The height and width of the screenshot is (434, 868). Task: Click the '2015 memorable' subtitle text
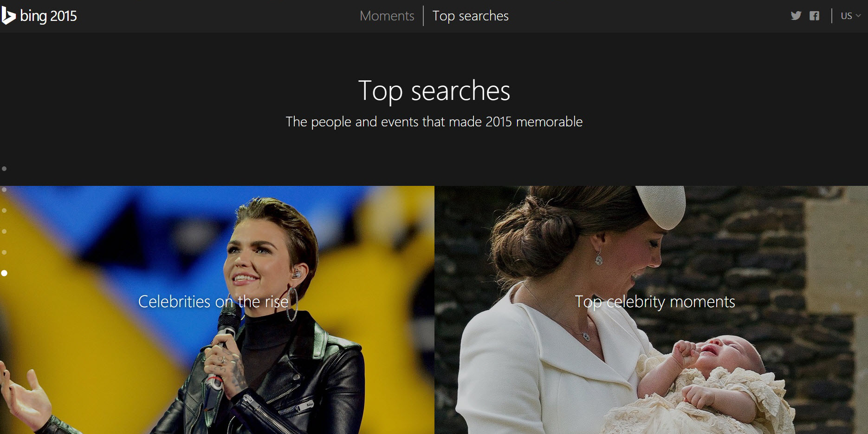point(534,122)
